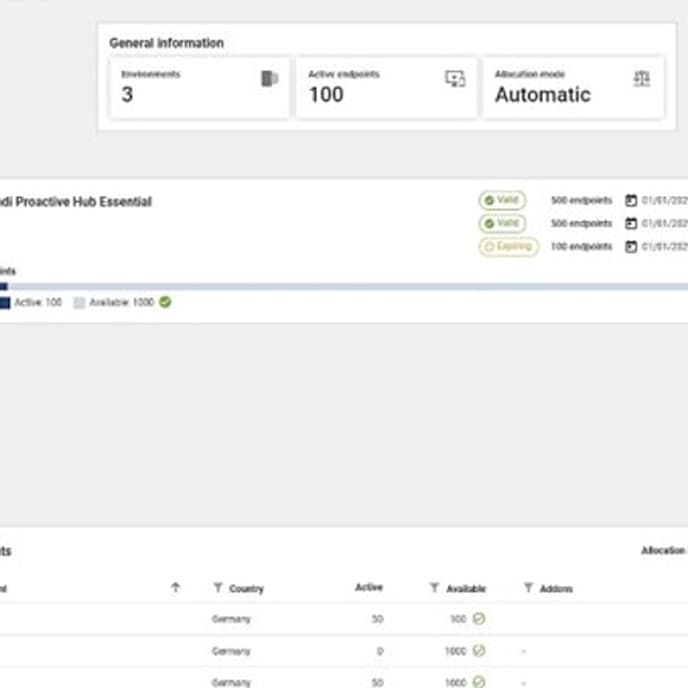Click Germany in the row with 300 available

click(231, 619)
